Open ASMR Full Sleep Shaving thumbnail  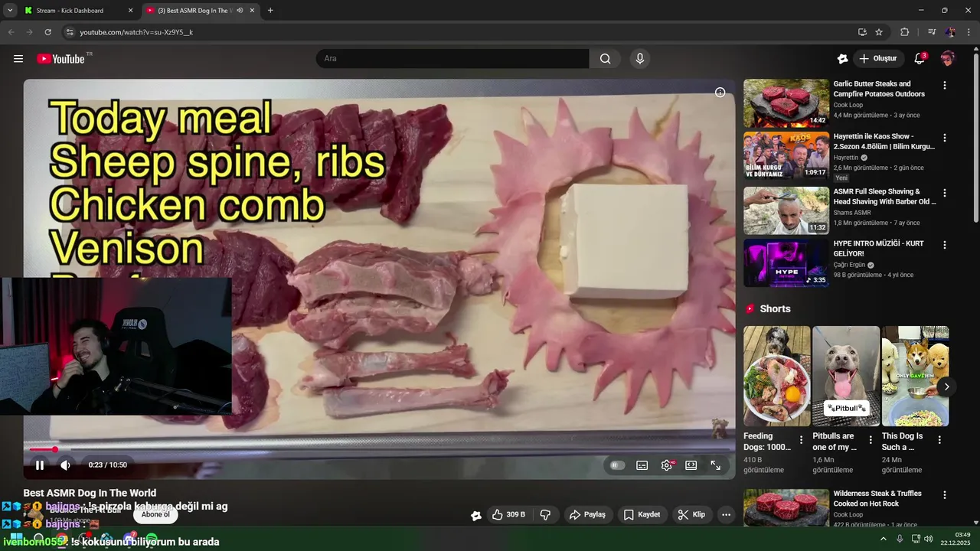pos(786,210)
